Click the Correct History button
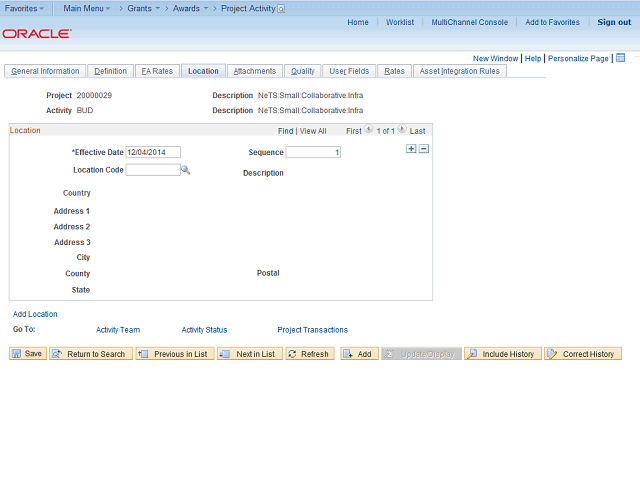 pyautogui.click(x=582, y=353)
